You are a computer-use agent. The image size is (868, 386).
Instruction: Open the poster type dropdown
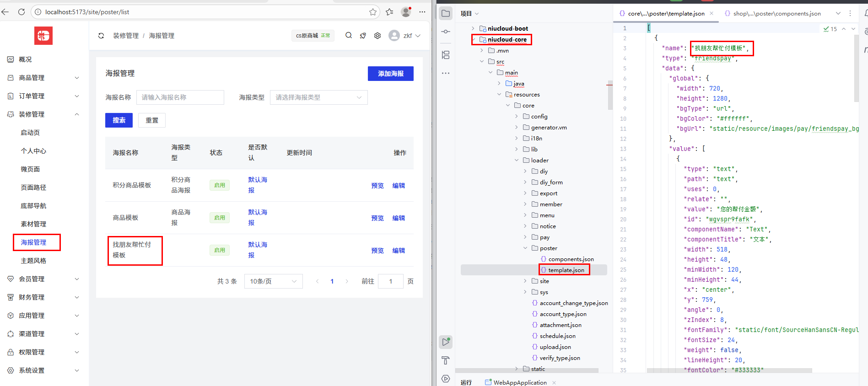point(318,97)
